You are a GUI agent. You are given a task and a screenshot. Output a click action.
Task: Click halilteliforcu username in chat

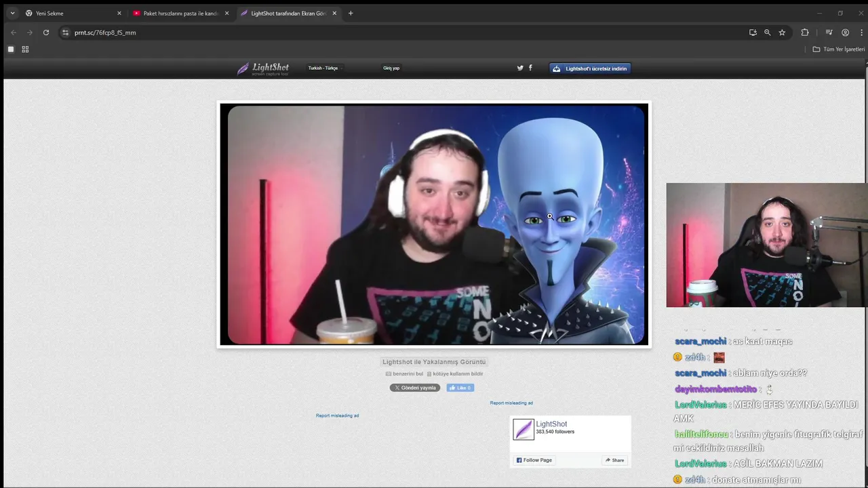coord(701,434)
